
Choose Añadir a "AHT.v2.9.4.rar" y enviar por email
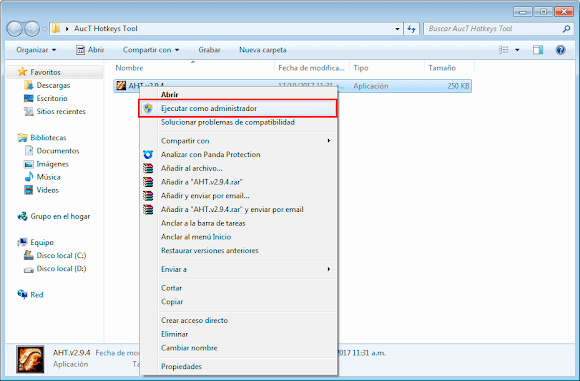[239, 209]
